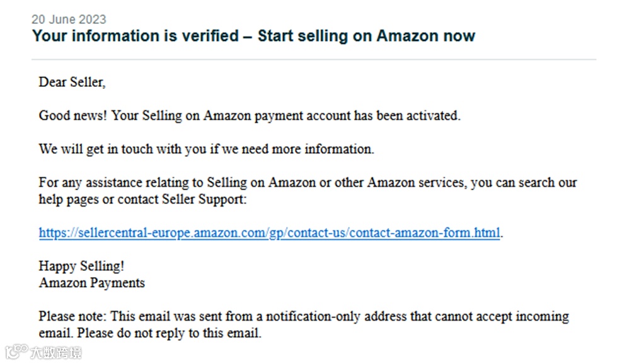Click the horizontal divider below the subject
The width and height of the screenshot is (627, 364).
coord(314,60)
